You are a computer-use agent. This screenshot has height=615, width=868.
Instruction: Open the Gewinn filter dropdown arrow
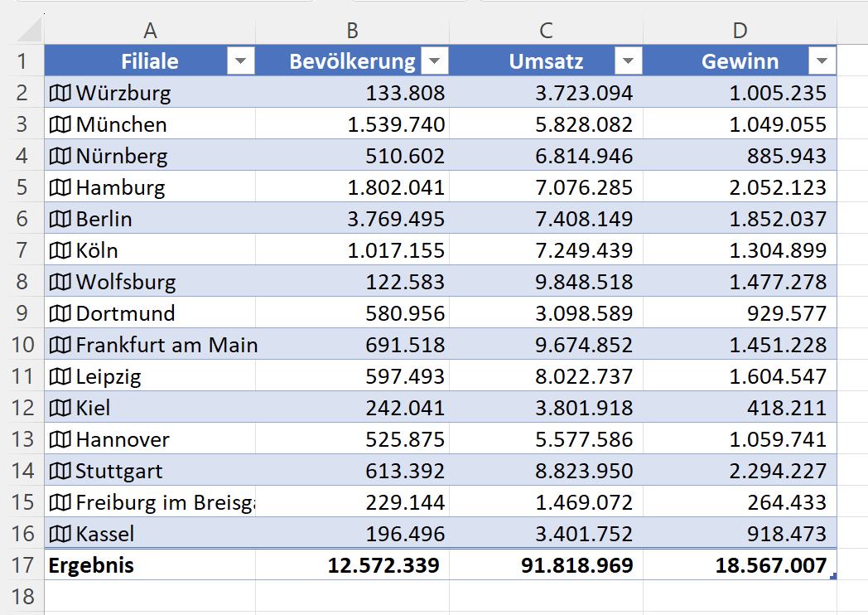click(x=822, y=61)
